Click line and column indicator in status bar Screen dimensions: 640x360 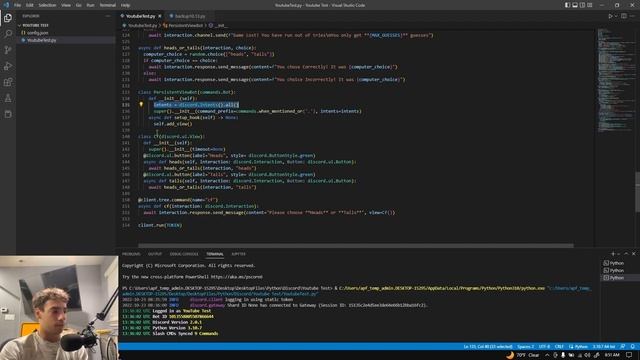[488, 347]
